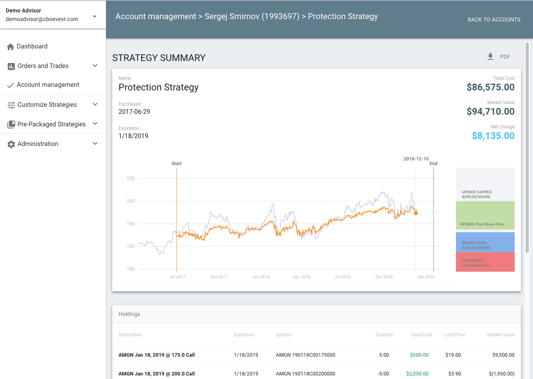
Task: Click the blue Protection per share block
Action: (x=485, y=242)
